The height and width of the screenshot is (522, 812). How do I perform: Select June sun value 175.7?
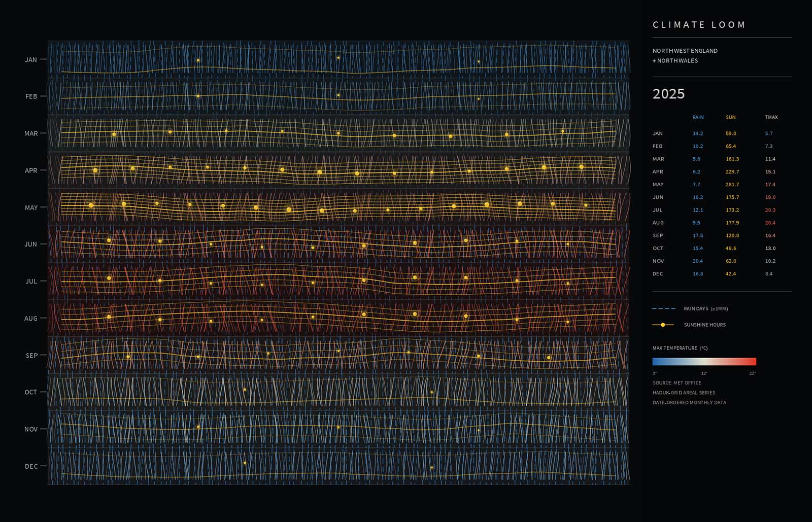(732, 197)
